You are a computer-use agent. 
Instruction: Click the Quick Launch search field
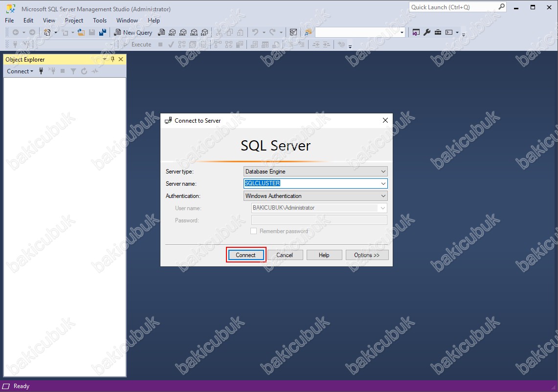point(452,7)
